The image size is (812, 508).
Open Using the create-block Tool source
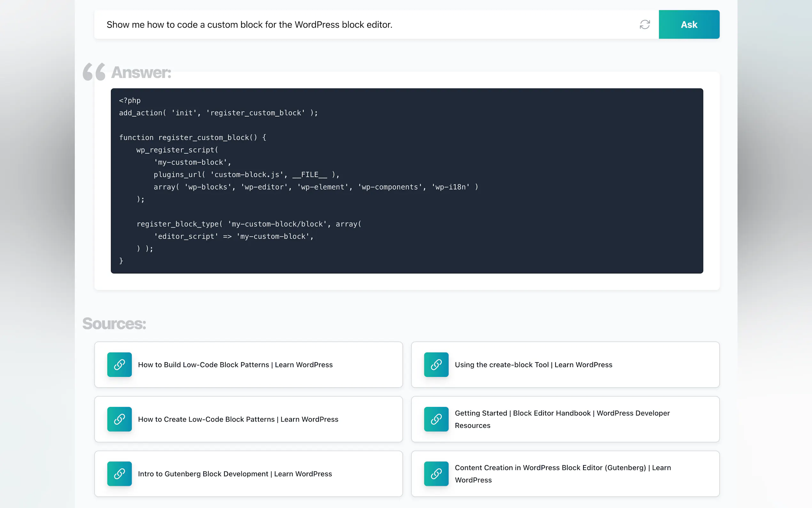[533, 365]
